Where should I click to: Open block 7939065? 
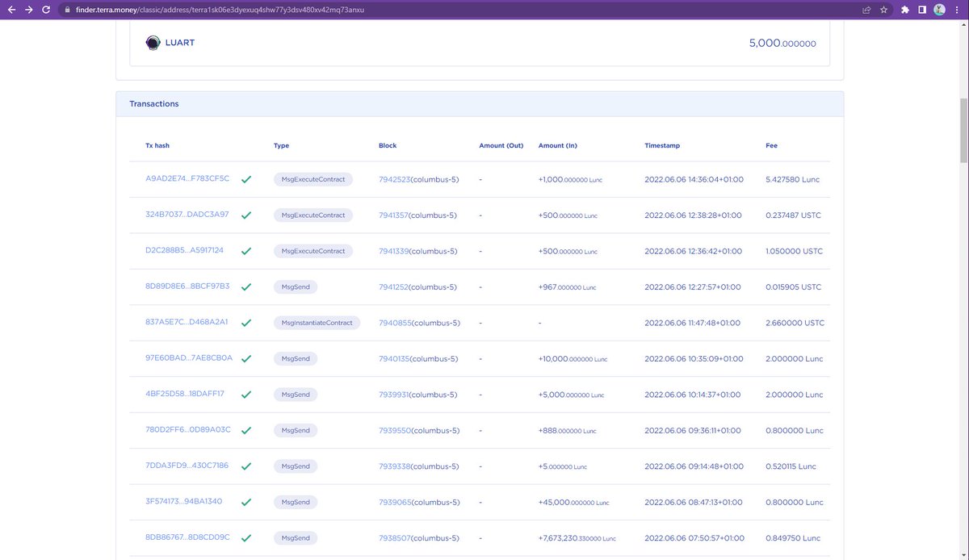(x=395, y=502)
